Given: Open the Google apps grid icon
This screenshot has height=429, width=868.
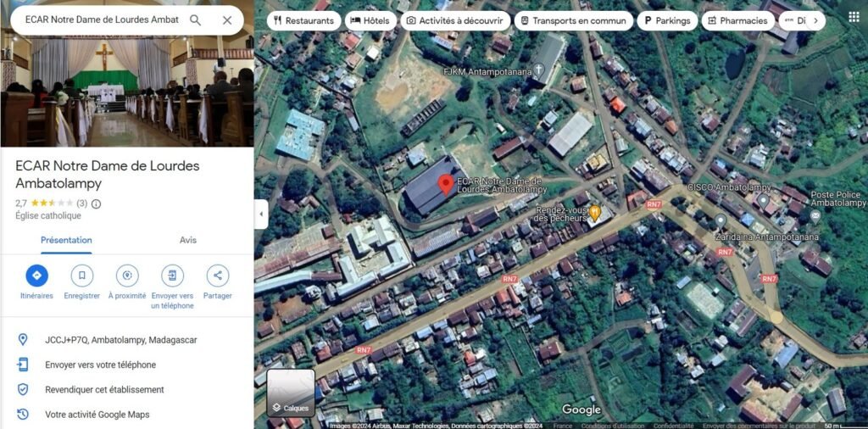Looking at the screenshot, I should tap(854, 17).
